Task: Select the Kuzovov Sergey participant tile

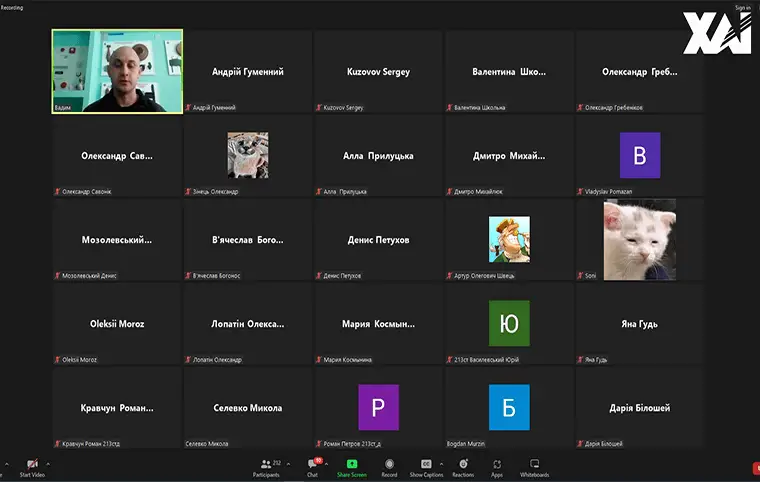Action: click(378, 72)
